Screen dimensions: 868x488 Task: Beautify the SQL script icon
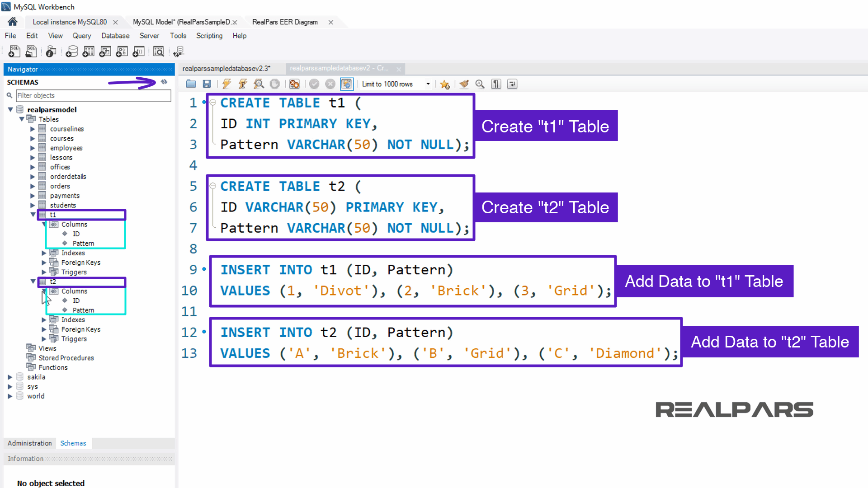pos(464,84)
